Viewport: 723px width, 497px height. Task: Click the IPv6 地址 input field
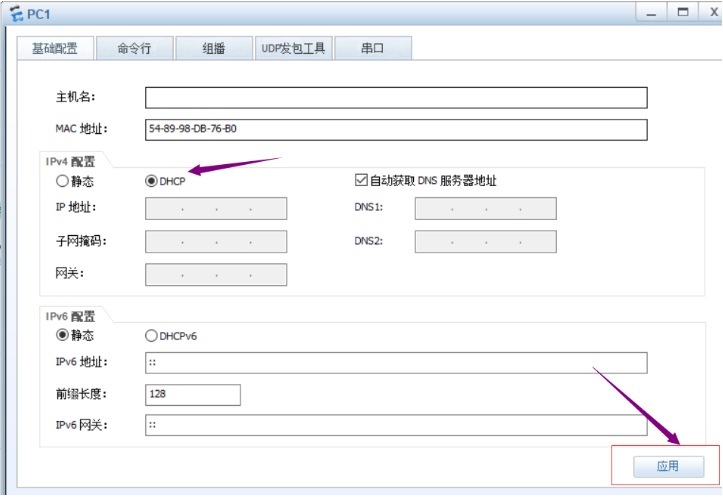(396, 363)
